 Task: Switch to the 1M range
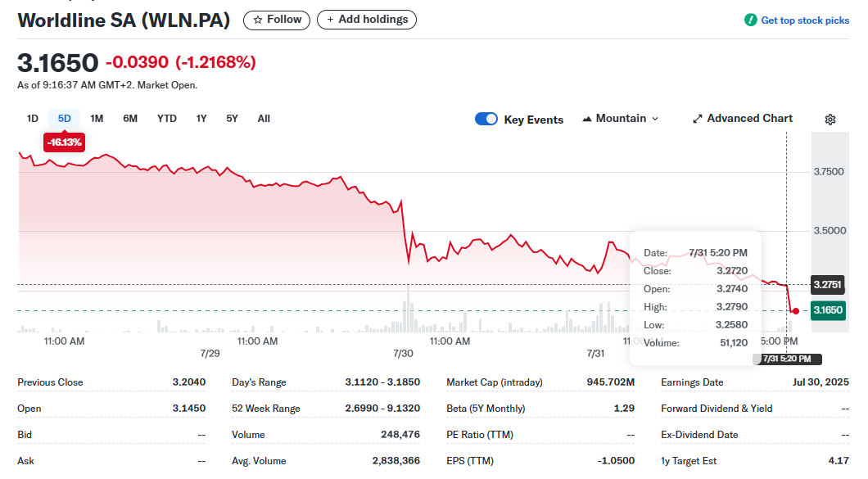pos(97,119)
